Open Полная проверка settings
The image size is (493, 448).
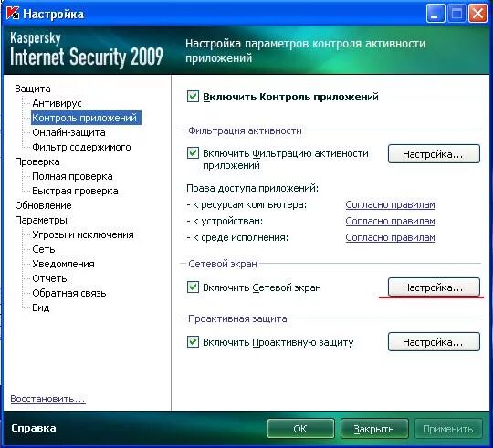72,176
